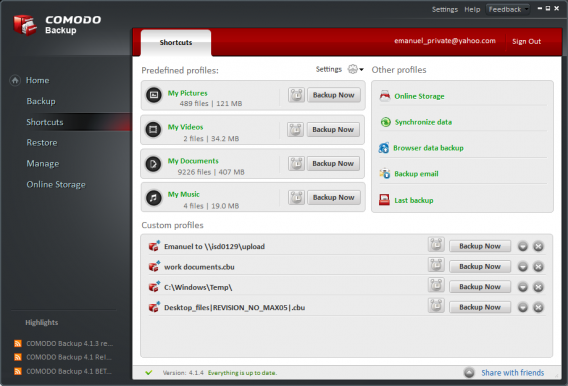Open the Backup section
The width and height of the screenshot is (568, 386).
coord(41,101)
